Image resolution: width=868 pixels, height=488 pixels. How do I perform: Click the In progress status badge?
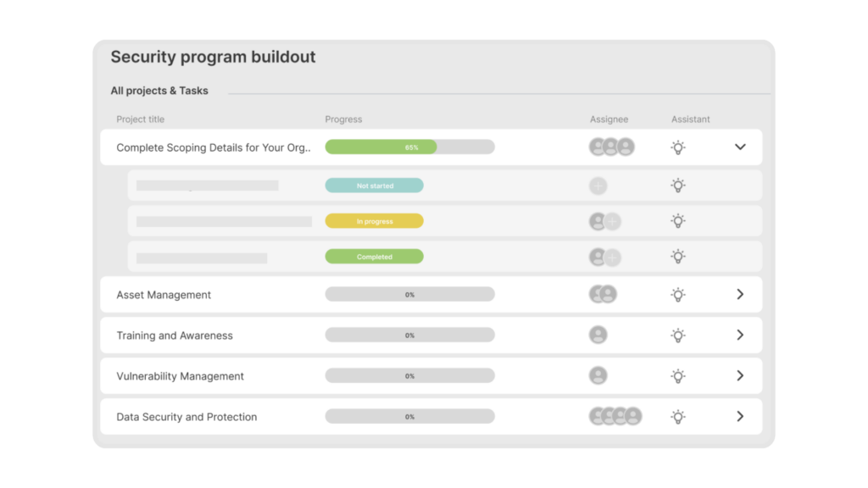pyautogui.click(x=374, y=222)
